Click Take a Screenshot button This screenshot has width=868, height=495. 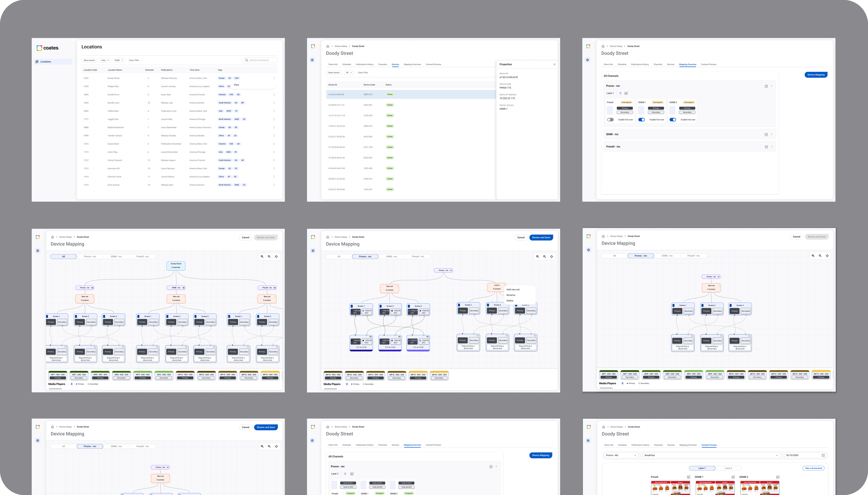pos(813,468)
